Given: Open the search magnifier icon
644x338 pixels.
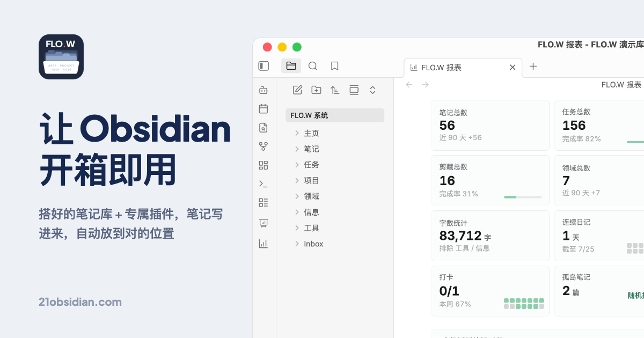Looking at the screenshot, I should click(313, 66).
